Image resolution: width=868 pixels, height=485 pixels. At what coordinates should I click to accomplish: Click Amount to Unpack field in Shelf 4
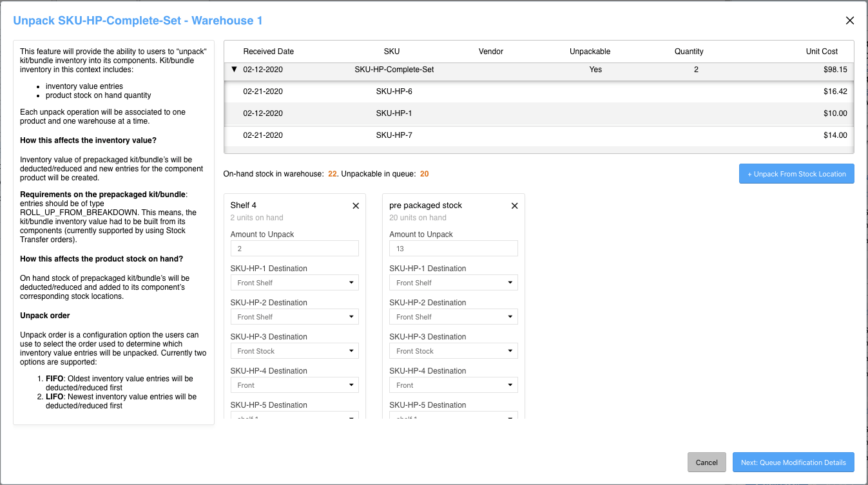(294, 248)
